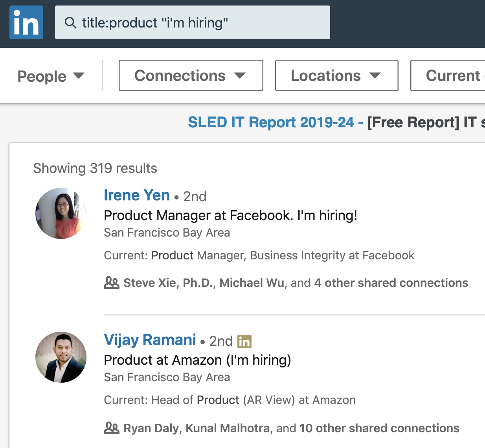
Task: Click 'Product Manager at Facebook. I'm hiring!' headline
Action: pos(230,215)
